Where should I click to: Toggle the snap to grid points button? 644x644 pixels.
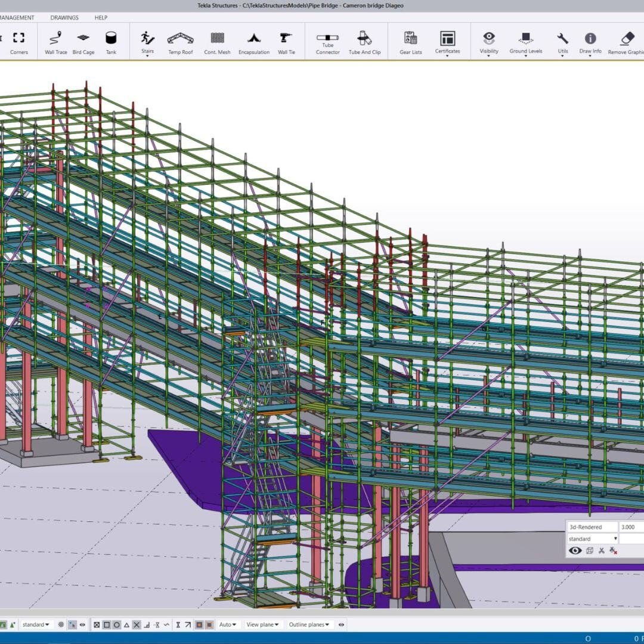coord(62,624)
